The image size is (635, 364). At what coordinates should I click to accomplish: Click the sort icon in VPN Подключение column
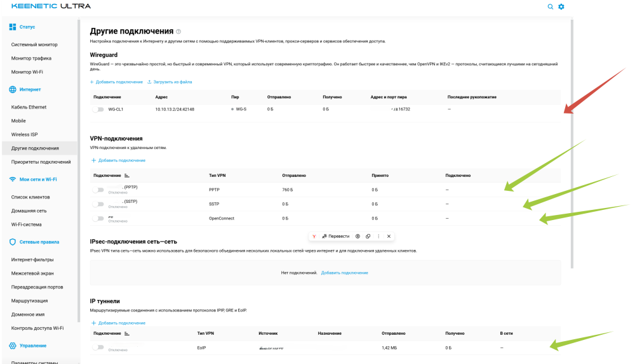tap(126, 175)
